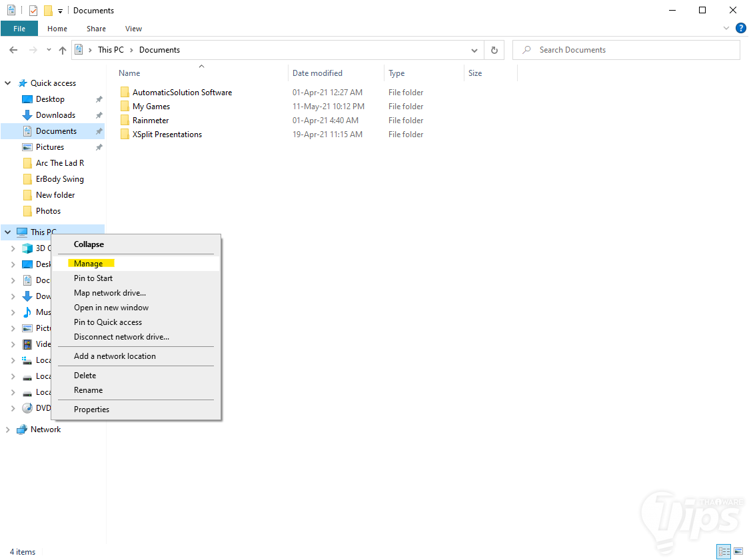This screenshot has height=560, width=749.
Task: Open the Help question mark icon
Action: (741, 28)
